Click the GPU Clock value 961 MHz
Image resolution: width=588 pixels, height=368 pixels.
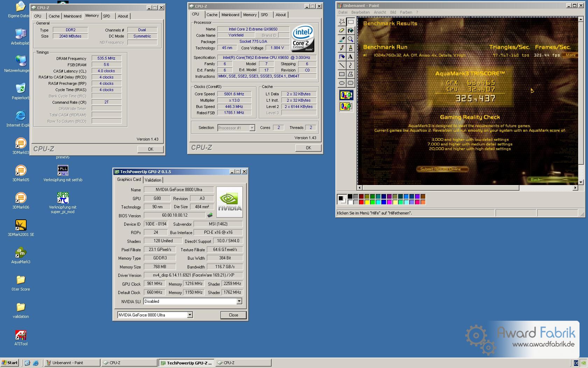coord(154,284)
